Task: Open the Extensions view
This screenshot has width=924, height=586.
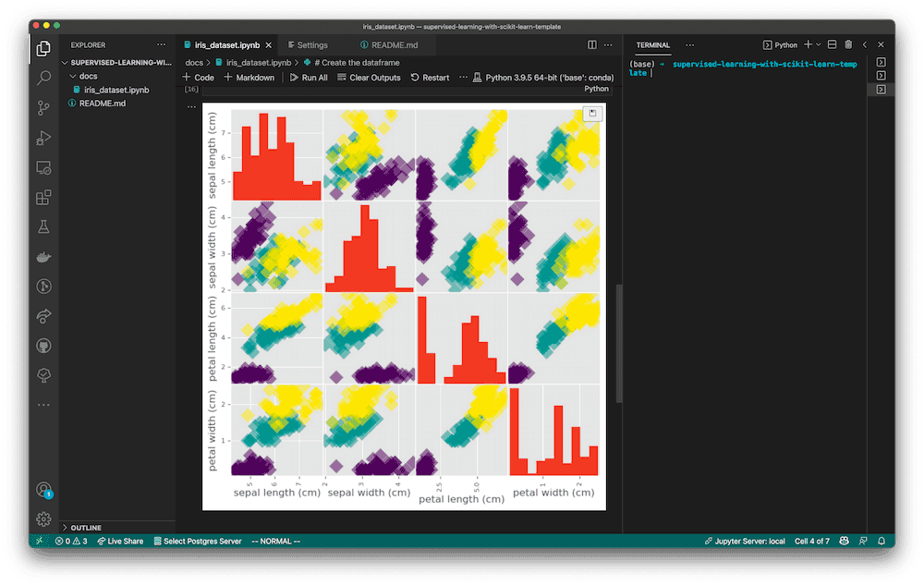Action: [x=43, y=197]
